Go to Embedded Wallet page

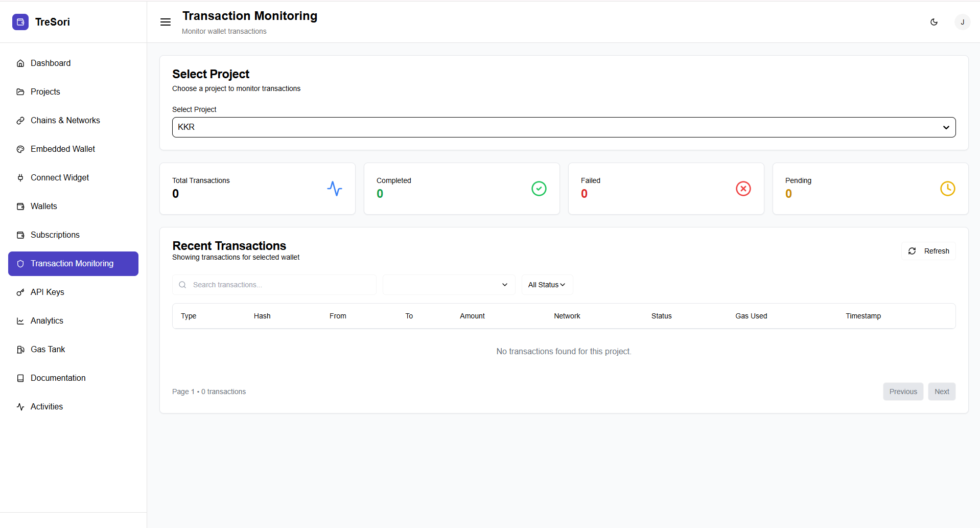click(62, 149)
